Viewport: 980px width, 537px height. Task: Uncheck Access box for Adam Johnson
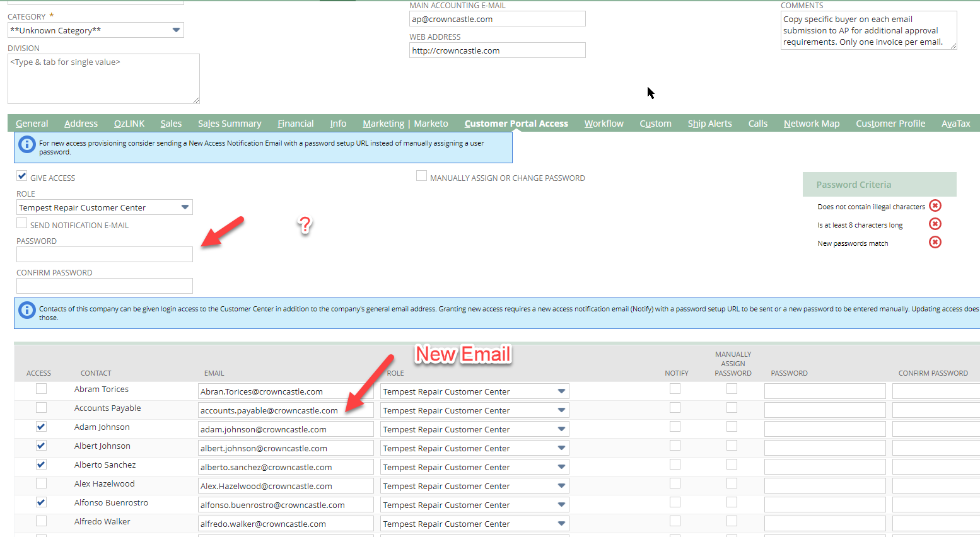[x=42, y=427]
